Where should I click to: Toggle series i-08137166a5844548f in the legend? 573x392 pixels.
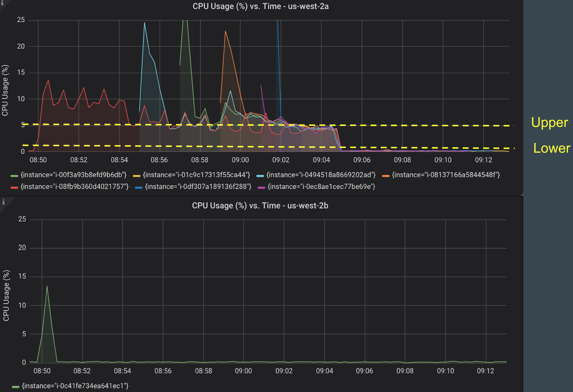point(446,175)
